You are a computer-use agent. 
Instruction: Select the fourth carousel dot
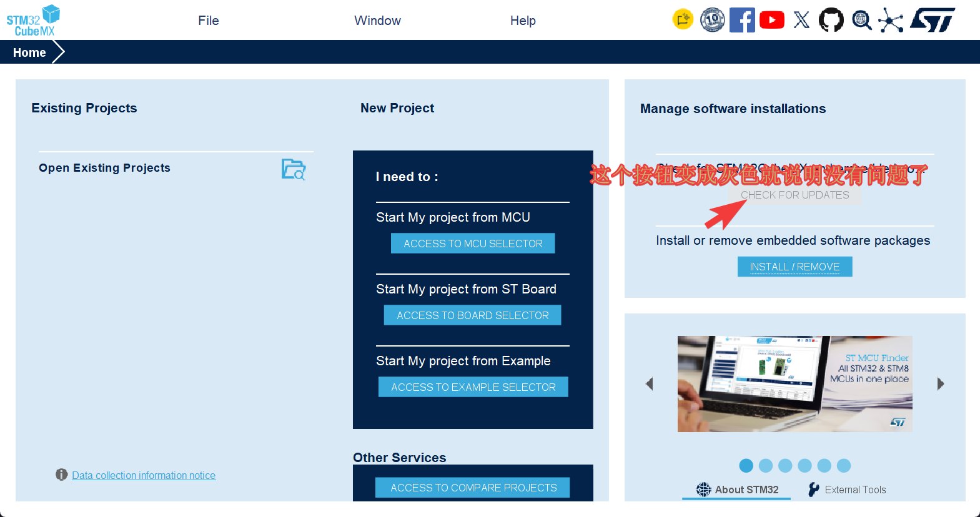pos(804,466)
